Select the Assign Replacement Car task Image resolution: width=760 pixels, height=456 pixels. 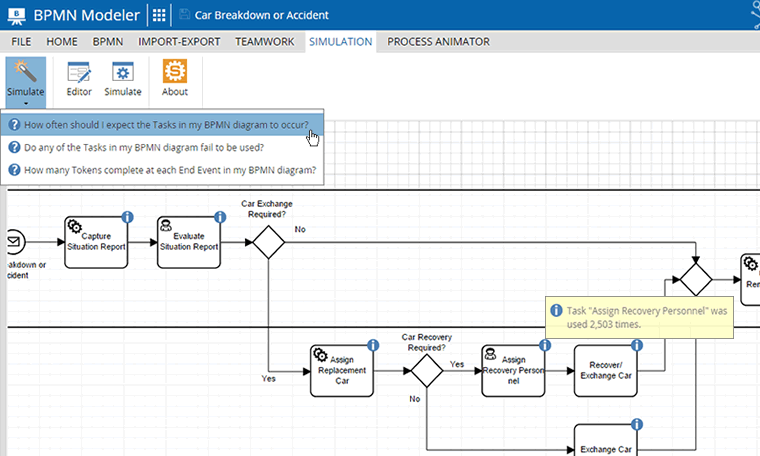342,371
